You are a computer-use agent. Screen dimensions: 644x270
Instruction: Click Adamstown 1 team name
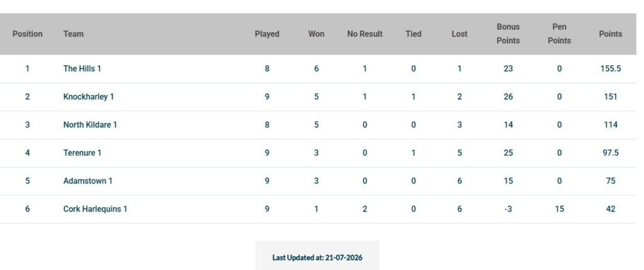[x=88, y=181]
